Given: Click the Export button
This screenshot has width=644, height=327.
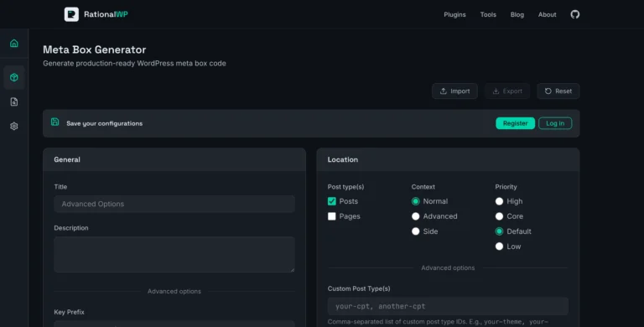Looking at the screenshot, I should tap(507, 91).
